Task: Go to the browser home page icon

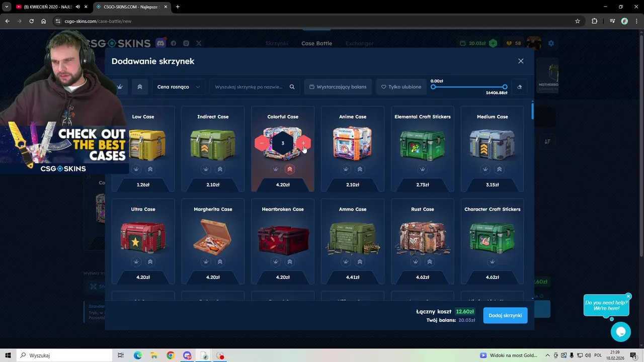Action: (x=44, y=21)
